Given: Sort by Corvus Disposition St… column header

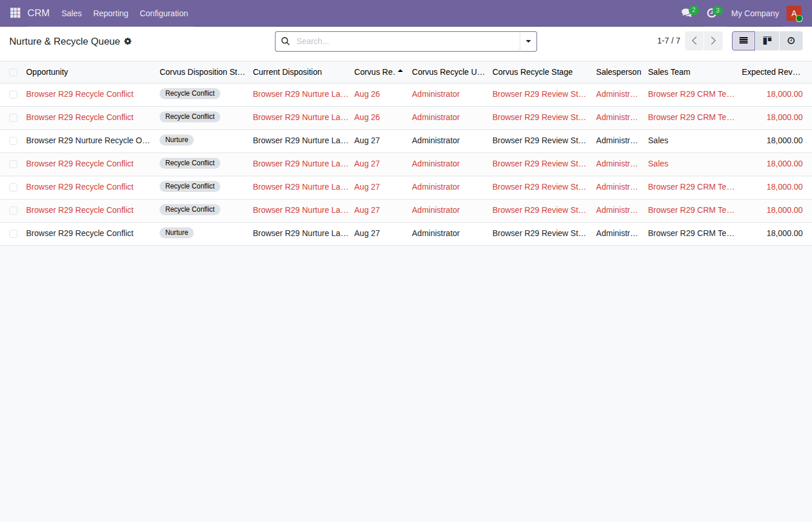Looking at the screenshot, I should point(202,72).
